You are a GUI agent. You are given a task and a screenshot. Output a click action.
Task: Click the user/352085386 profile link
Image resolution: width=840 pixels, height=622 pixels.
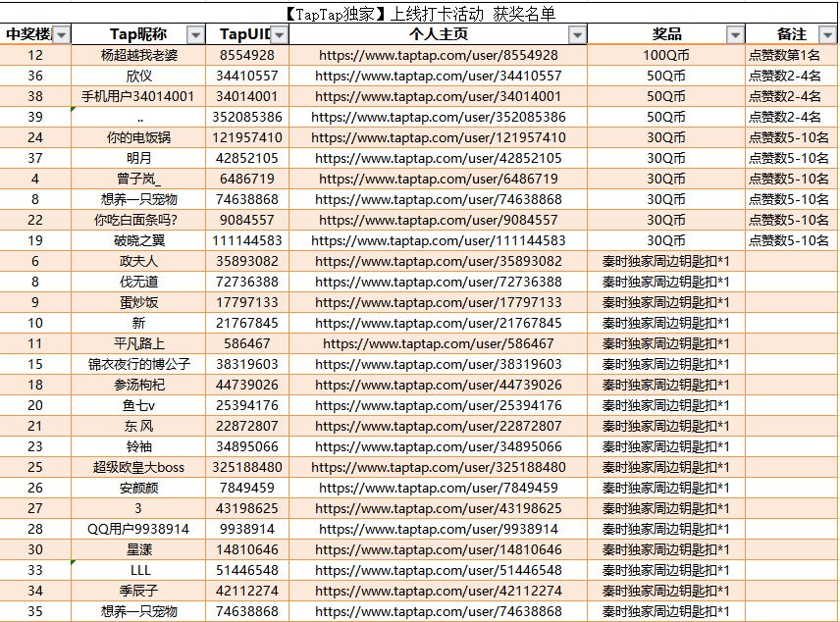[439, 118]
